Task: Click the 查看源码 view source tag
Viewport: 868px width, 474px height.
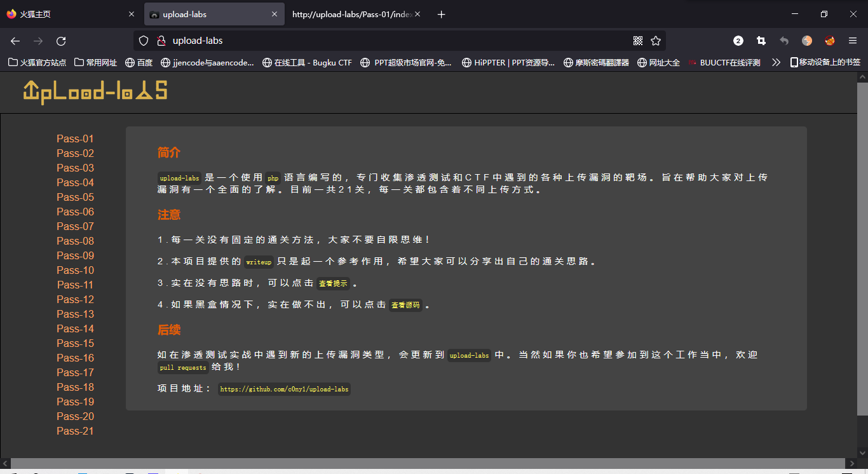Action: (405, 305)
